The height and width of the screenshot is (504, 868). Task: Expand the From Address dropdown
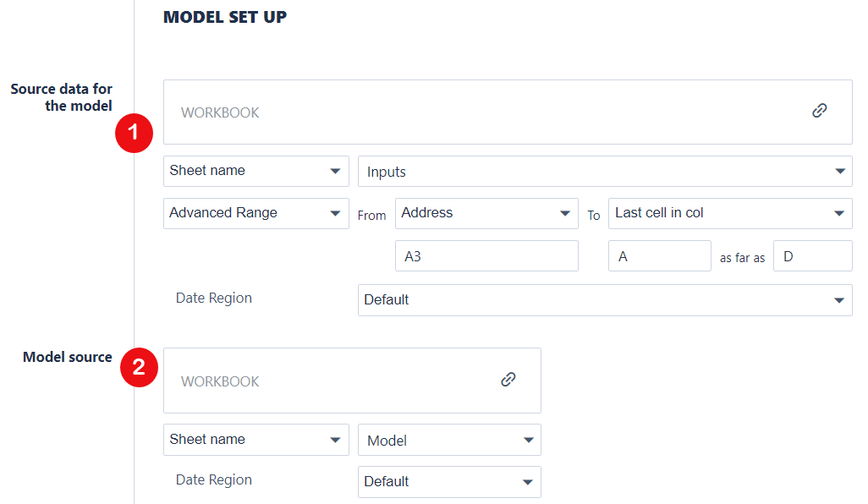pos(486,213)
